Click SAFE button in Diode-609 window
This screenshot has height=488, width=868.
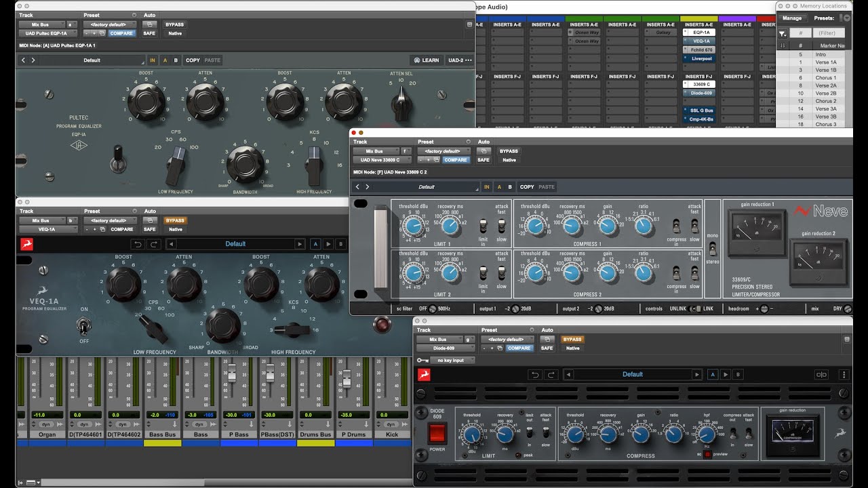pos(547,348)
